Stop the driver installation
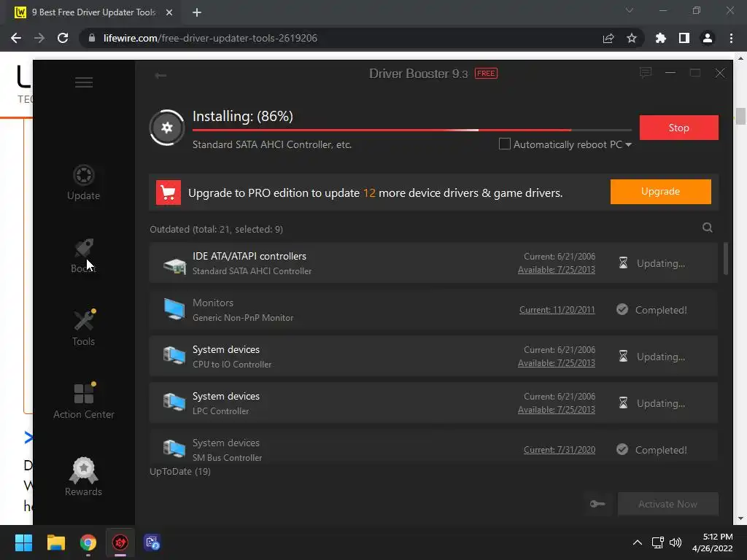 (679, 128)
